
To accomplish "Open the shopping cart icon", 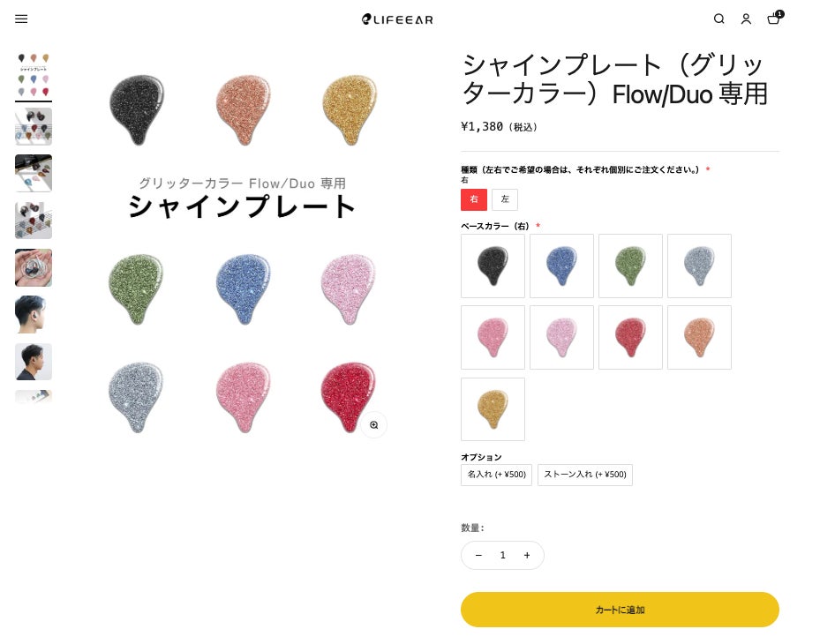I will 775,19.
